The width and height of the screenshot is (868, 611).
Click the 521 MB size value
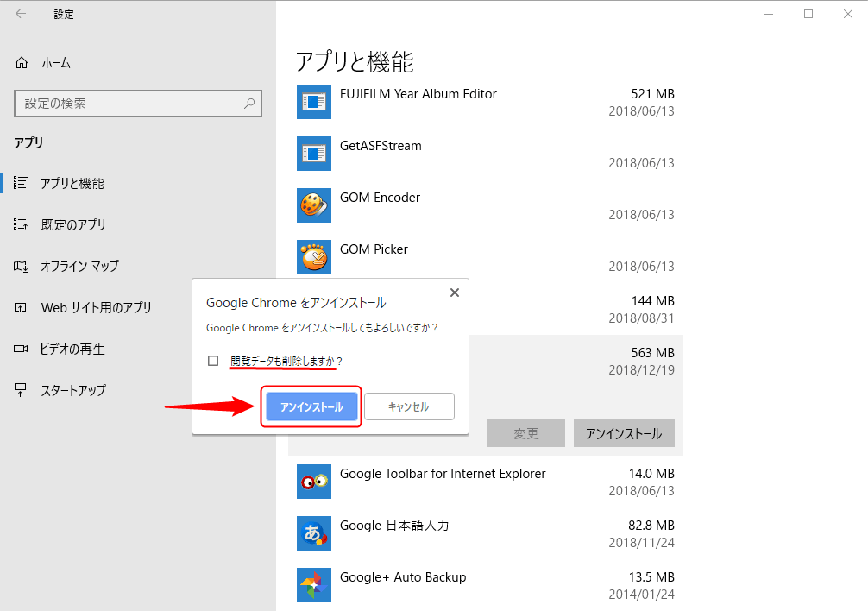point(652,94)
